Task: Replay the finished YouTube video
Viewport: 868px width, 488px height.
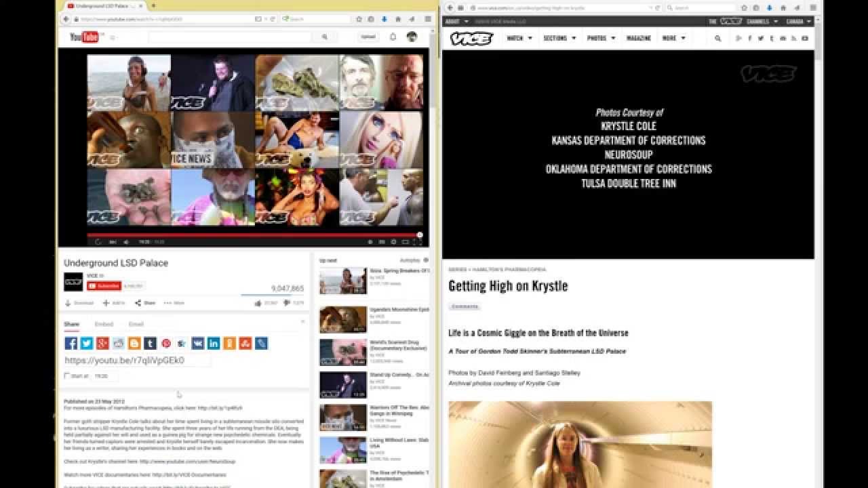Action: (x=98, y=242)
